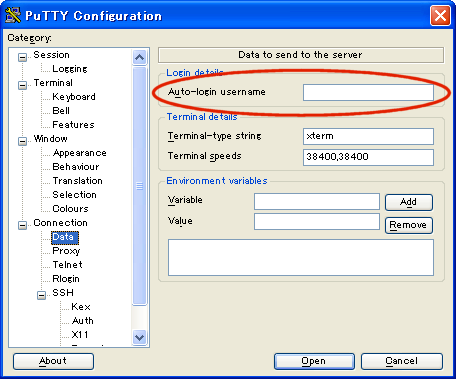Open the Features settings

coord(73,125)
